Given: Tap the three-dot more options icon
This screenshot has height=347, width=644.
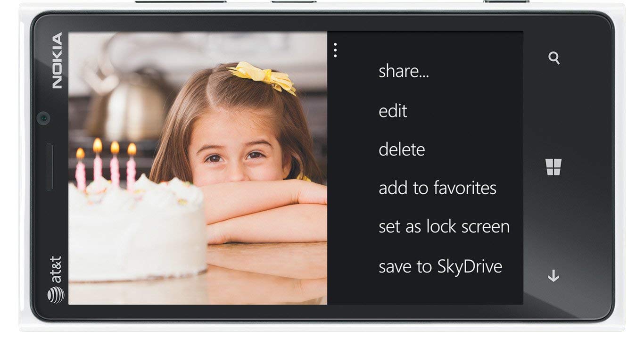Looking at the screenshot, I should (335, 50).
